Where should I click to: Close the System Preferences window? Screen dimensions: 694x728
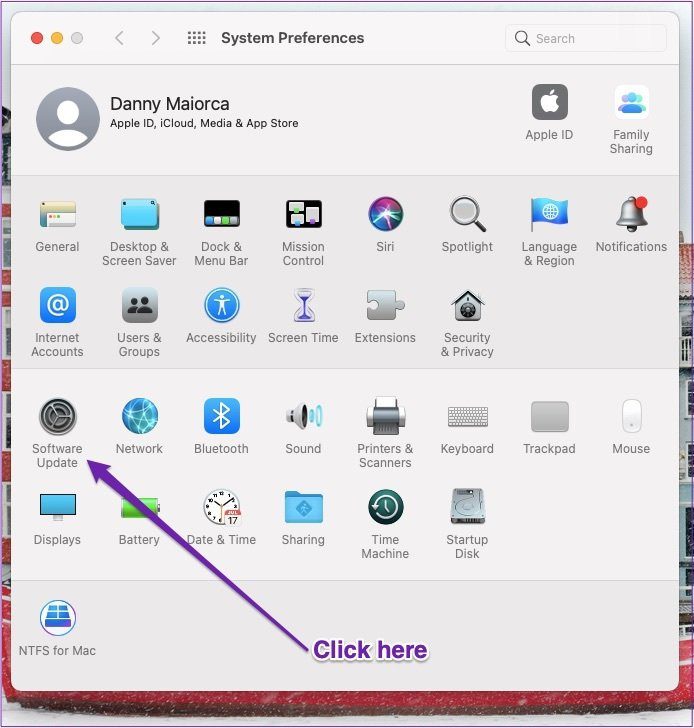37,38
